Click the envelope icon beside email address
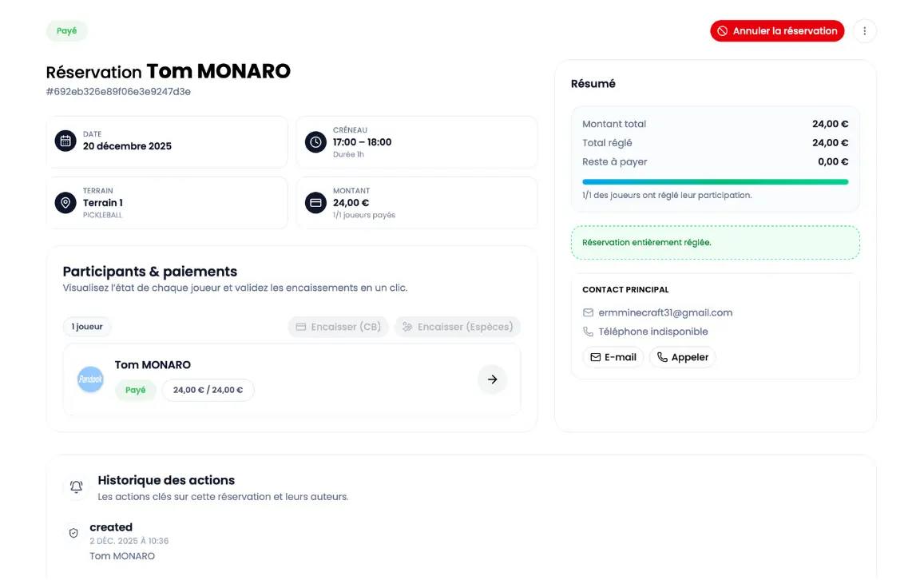The height and width of the screenshot is (580, 924). tap(588, 313)
